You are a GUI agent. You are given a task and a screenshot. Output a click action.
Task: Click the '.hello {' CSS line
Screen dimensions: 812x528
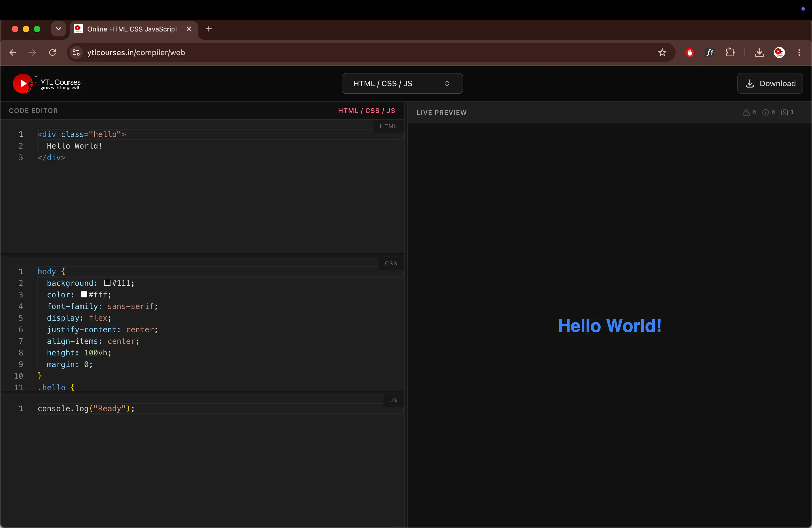(x=56, y=387)
